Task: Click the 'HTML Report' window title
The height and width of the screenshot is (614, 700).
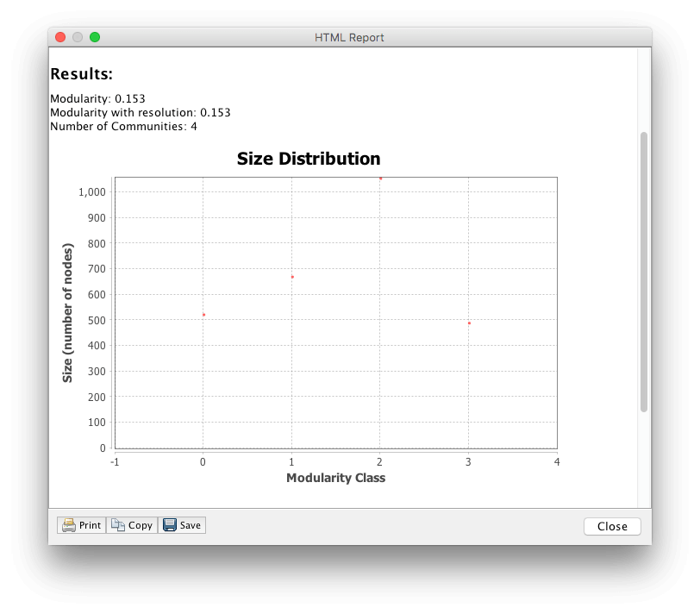Action: pos(349,37)
